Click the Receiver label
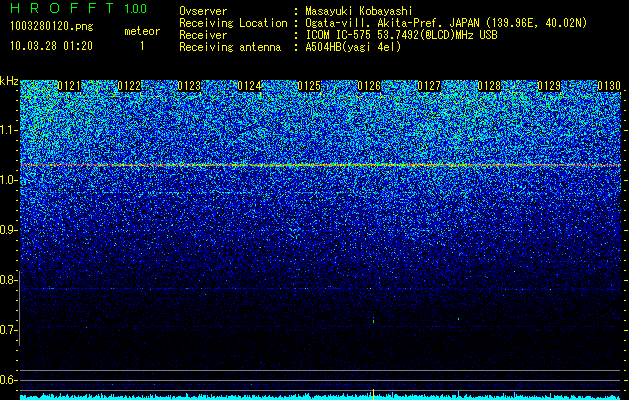 click(x=203, y=35)
